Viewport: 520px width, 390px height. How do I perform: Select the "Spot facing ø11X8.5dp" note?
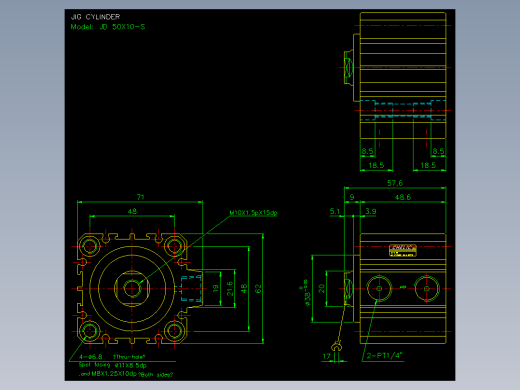pos(113,365)
